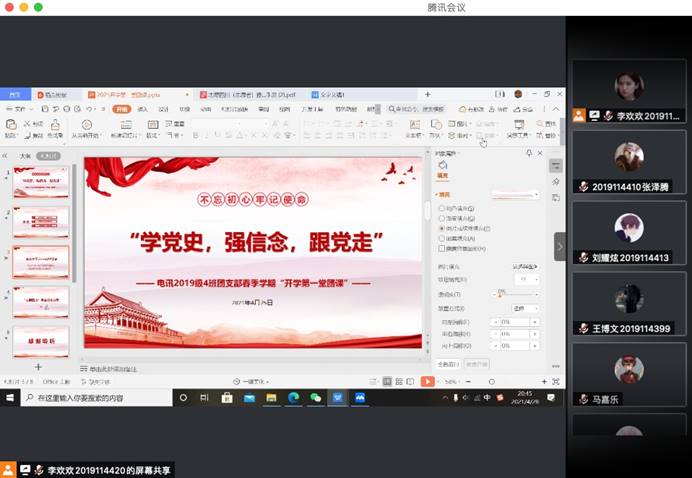Close the object properties side panel
692x478 pixels.
coord(540,153)
